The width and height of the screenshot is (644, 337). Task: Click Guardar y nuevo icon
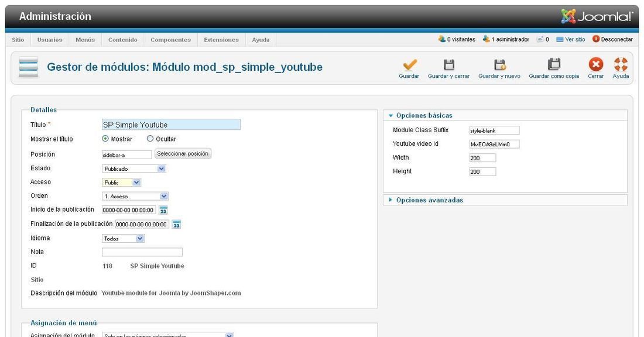coord(499,64)
